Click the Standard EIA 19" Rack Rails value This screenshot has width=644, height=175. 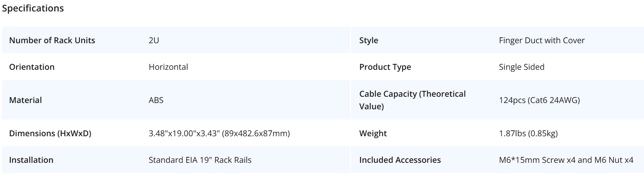coord(200,160)
